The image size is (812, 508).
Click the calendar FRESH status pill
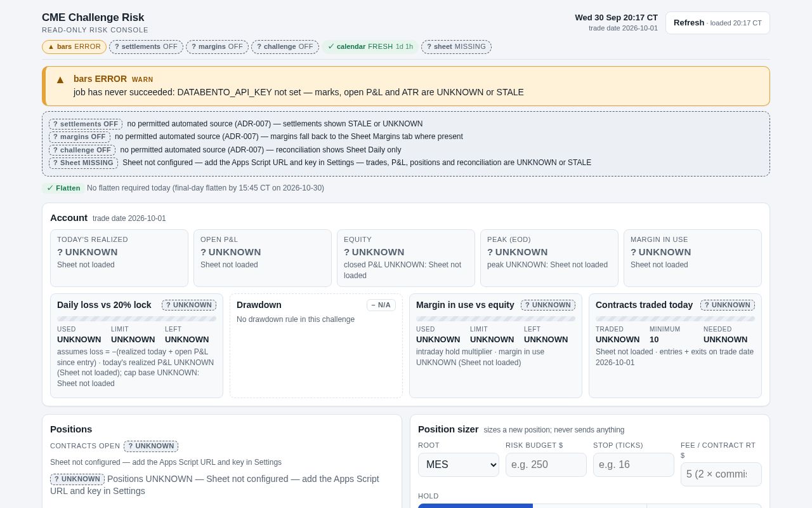pyautogui.click(x=370, y=47)
